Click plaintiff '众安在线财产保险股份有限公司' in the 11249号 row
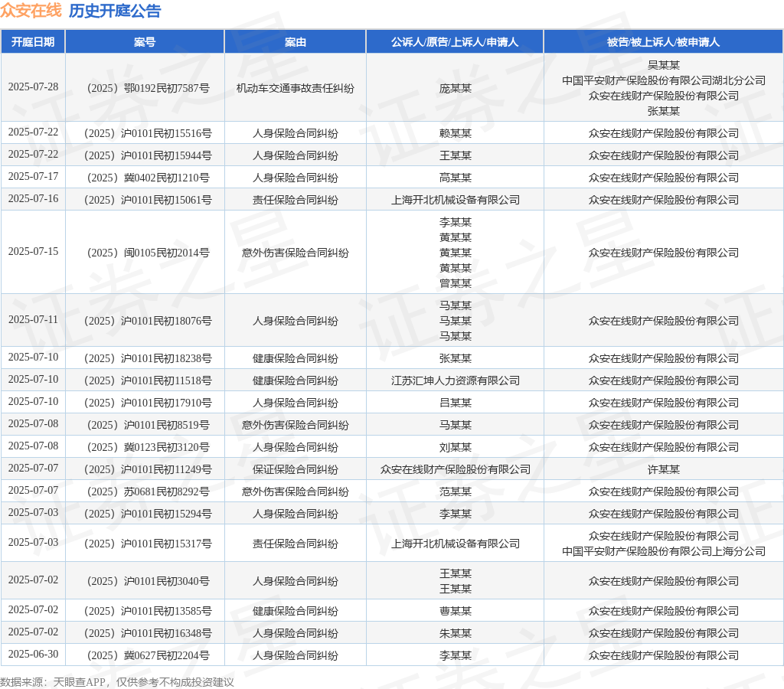The height and width of the screenshot is (689, 784). coord(455,469)
